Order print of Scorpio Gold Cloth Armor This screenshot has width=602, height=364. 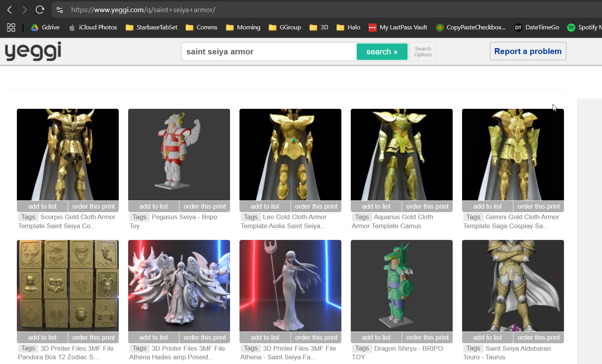[x=94, y=206]
